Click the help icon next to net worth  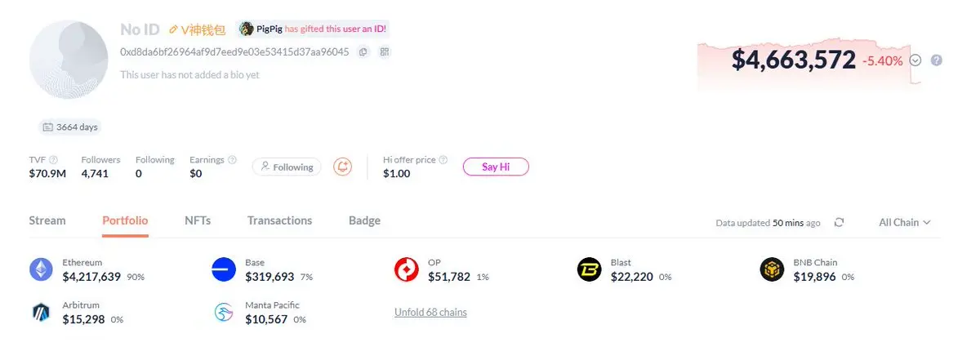tap(937, 60)
